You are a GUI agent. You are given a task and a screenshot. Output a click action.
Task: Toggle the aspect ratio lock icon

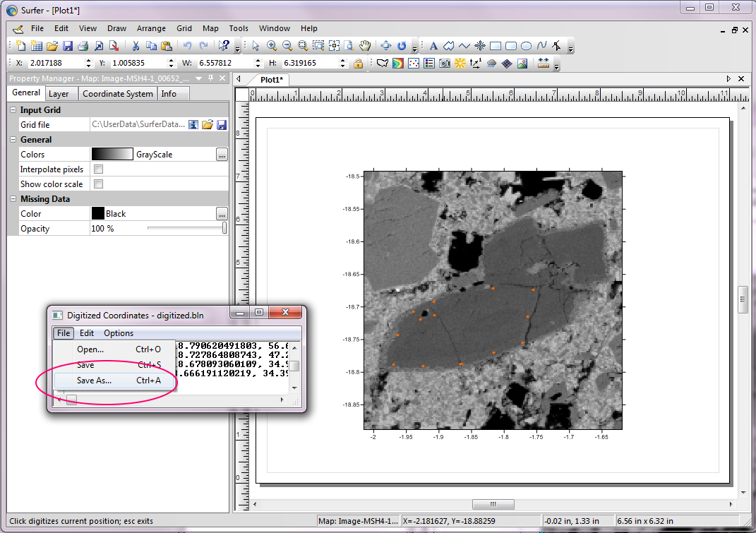pos(358,64)
